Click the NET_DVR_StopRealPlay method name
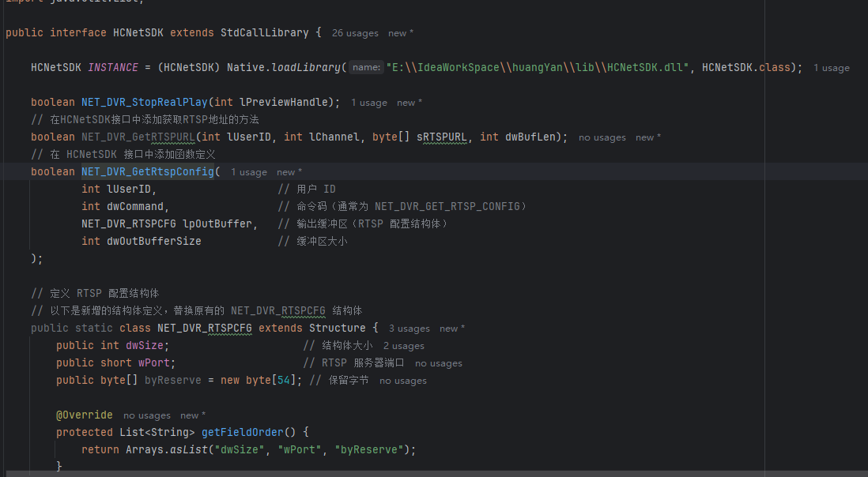This screenshot has height=477, width=868. tap(145, 102)
